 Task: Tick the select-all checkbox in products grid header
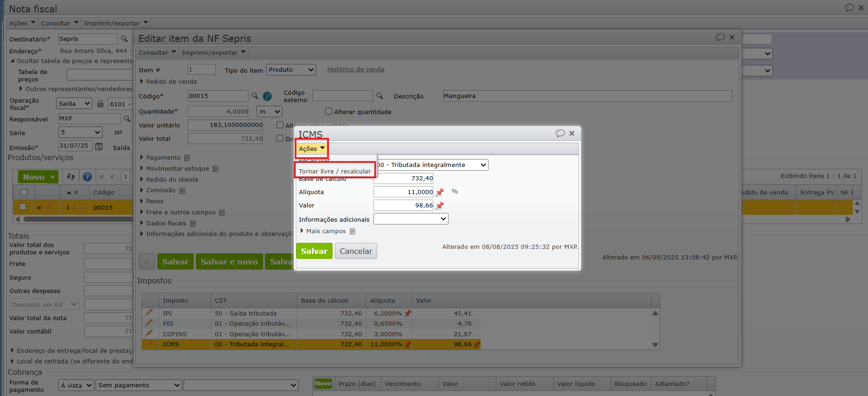click(24, 192)
